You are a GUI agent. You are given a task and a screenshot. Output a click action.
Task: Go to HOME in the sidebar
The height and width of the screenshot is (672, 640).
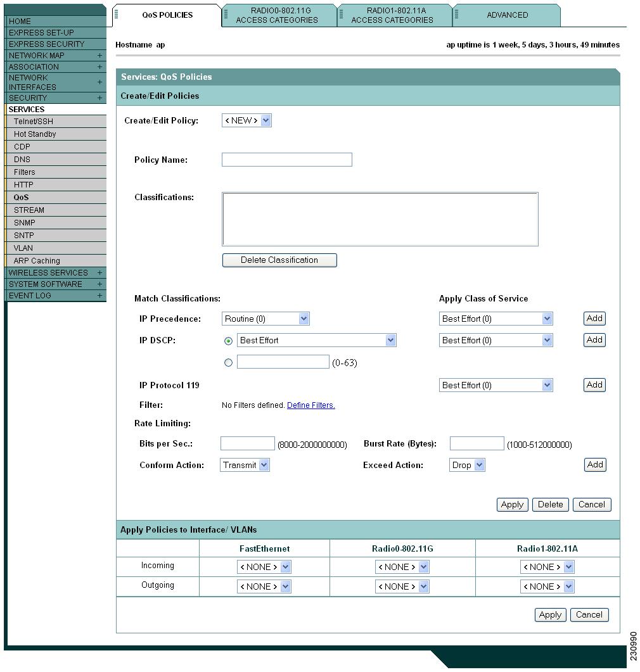(55, 21)
